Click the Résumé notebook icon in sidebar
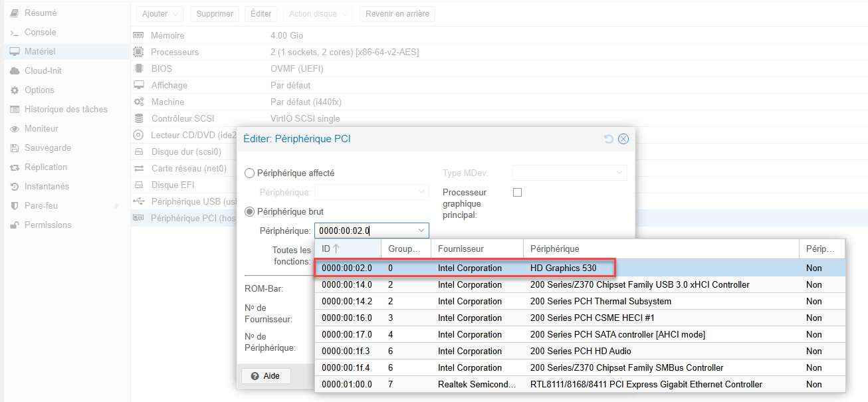The height and width of the screenshot is (402, 868). [15, 13]
